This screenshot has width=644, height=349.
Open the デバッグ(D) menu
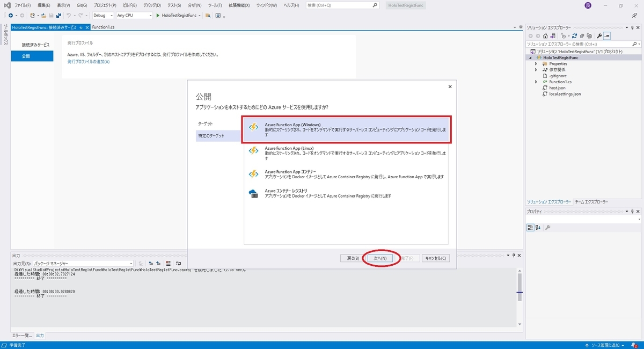(x=152, y=5)
